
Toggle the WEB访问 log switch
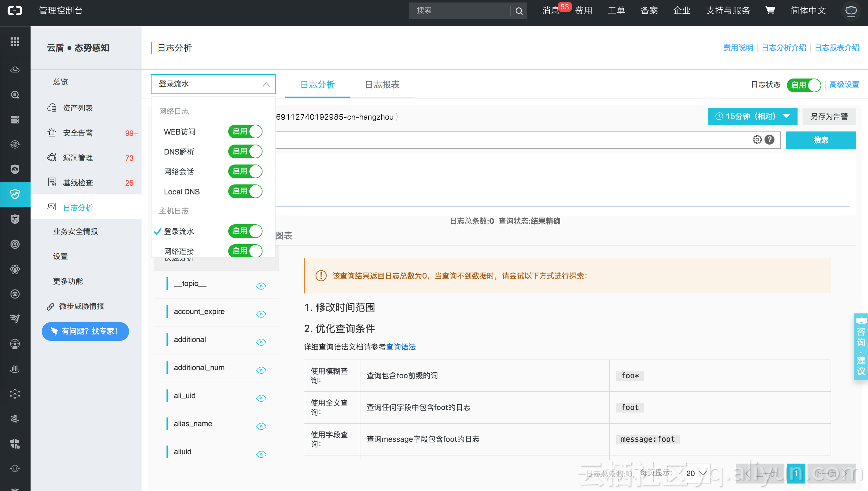click(245, 131)
